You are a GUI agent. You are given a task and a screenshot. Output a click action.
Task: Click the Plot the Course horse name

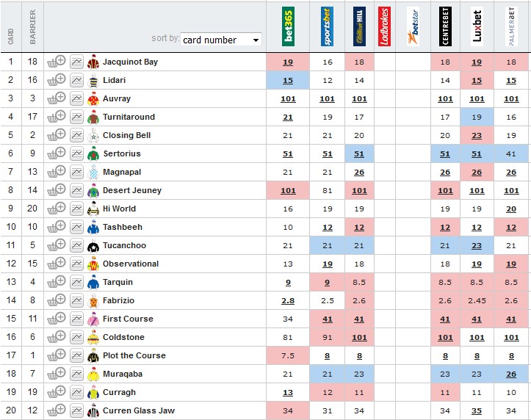click(x=134, y=356)
